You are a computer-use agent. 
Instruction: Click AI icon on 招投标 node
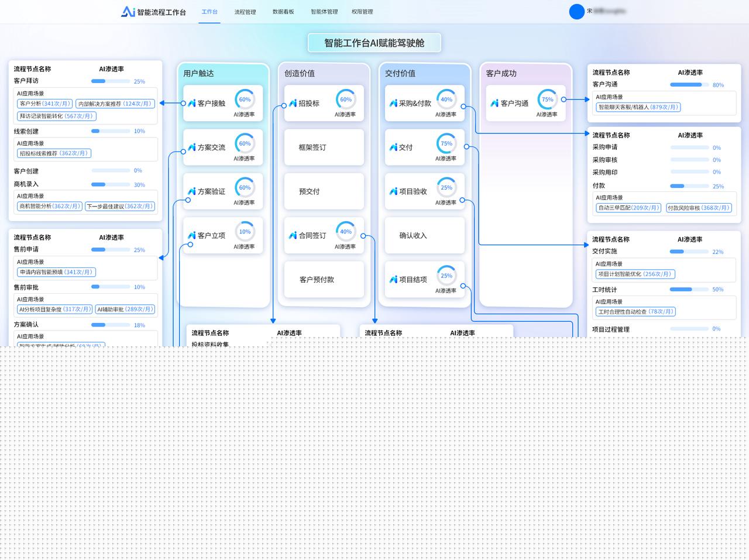[x=293, y=104]
